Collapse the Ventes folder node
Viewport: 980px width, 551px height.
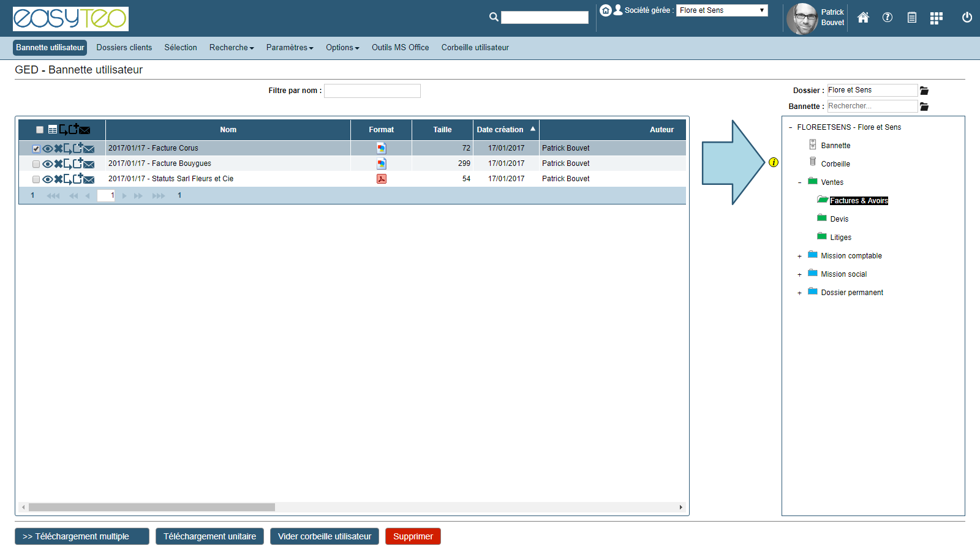click(799, 182)
